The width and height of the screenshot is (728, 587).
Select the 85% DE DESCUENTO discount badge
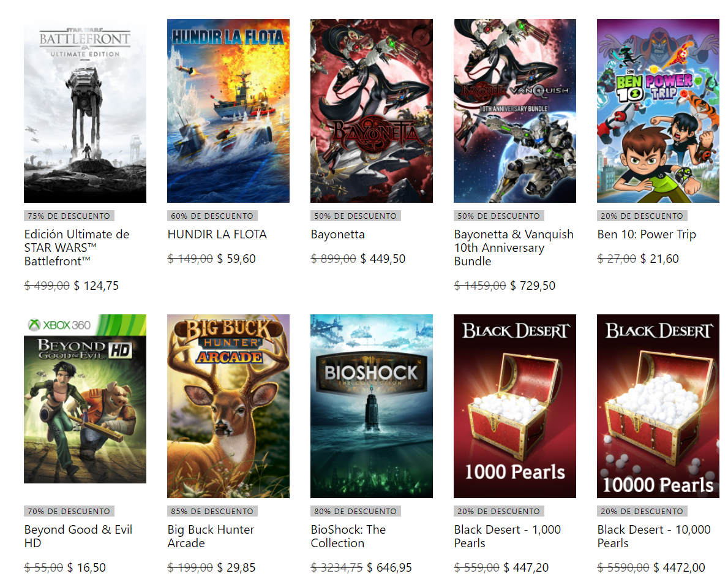click(x=212, y=511)
